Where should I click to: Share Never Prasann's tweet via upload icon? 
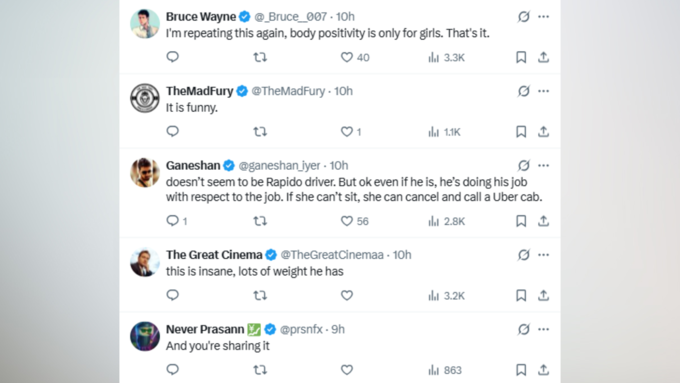543,370
